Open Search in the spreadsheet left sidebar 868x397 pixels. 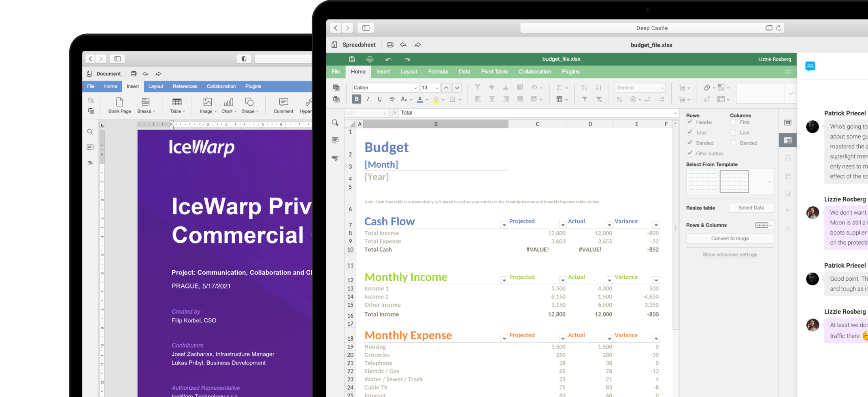click(335, 122)
